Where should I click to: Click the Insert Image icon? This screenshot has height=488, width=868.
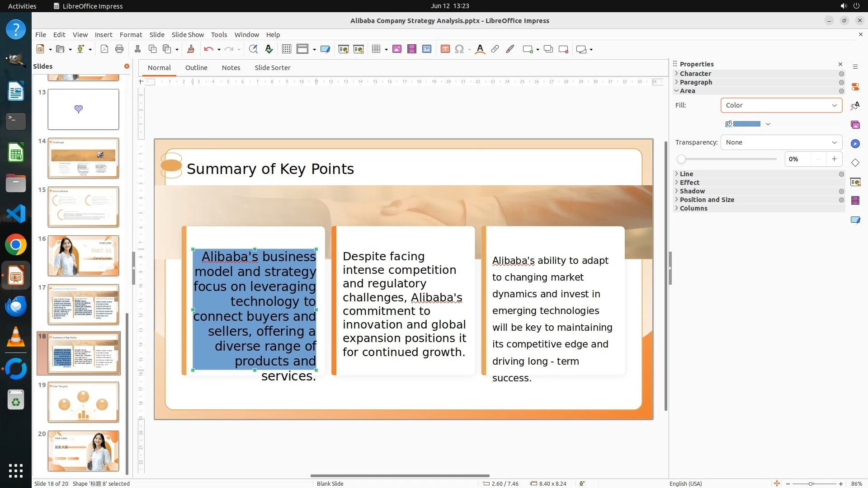click(x=396, y=49)
